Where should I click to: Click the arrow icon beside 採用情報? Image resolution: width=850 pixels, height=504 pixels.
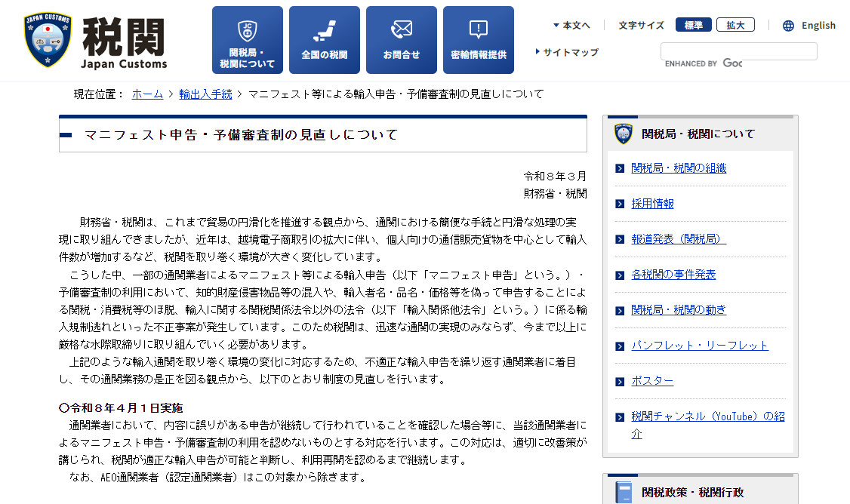click(620, 204)
